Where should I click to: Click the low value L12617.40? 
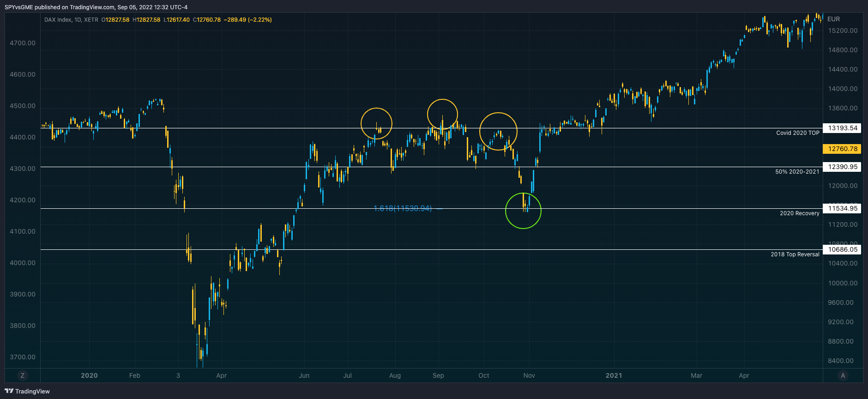[176, 20]
